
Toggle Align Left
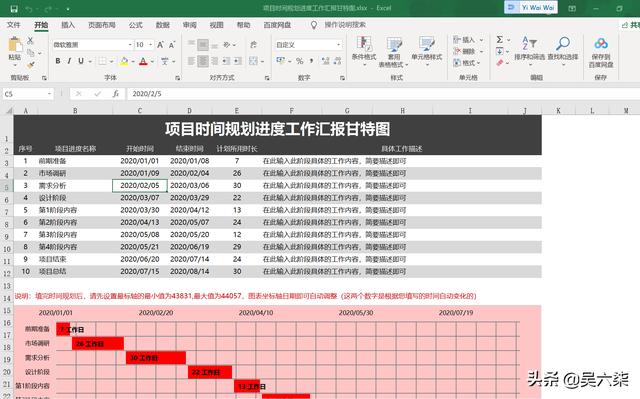click(191, 61)
